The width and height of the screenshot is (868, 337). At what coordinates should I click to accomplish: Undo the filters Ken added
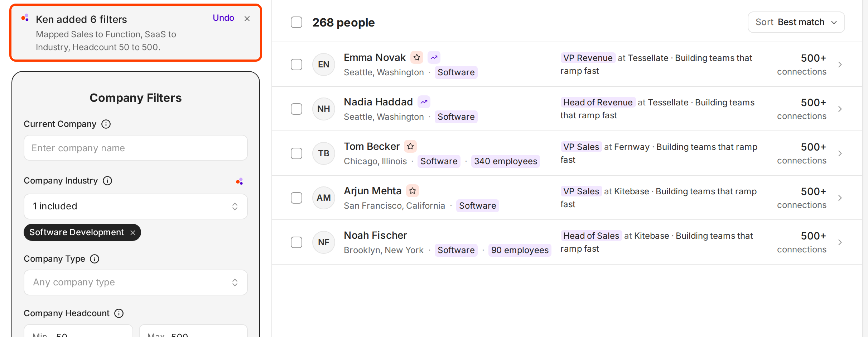pyautogui.click(x=223, y=18)
